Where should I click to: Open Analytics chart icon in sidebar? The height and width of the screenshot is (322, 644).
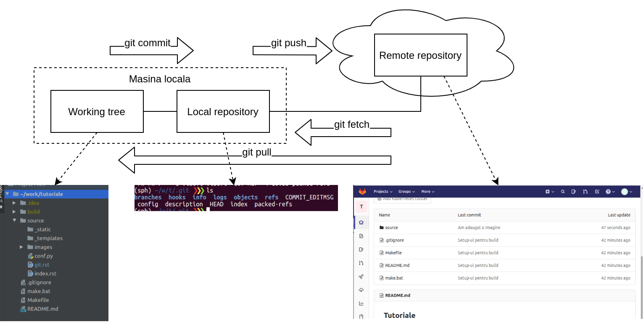click(361, 304)
